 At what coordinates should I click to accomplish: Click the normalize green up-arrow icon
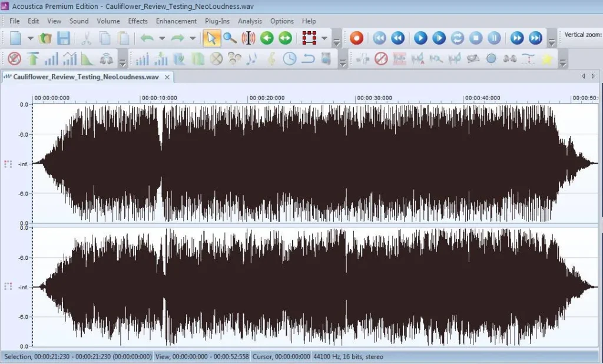(33, 59)
